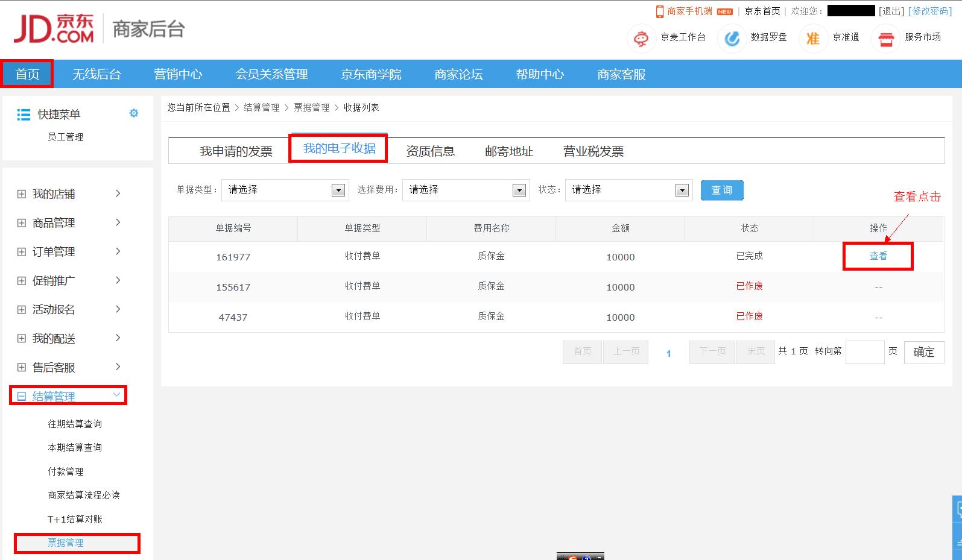Click the 转向第 page number input
This screenshot has width=962, height=560.
pyautogui.click(x=865, y=351)
